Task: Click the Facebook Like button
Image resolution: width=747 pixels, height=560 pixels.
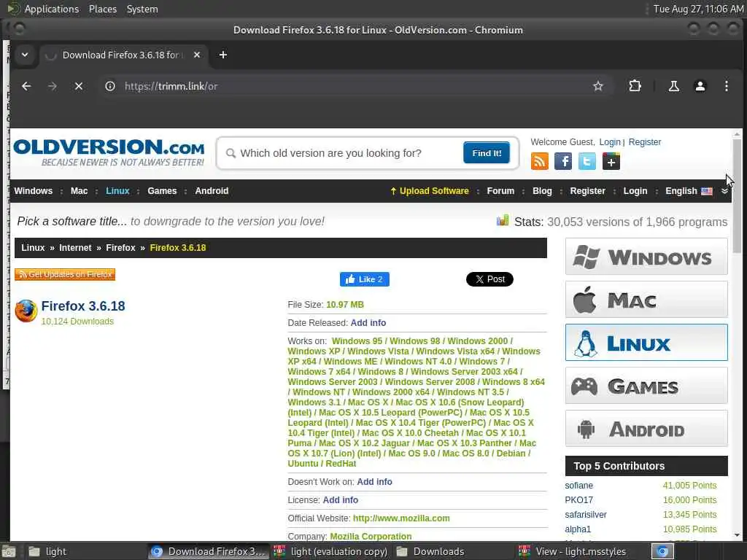Action: pyautogui.click(x=365, y=279)
